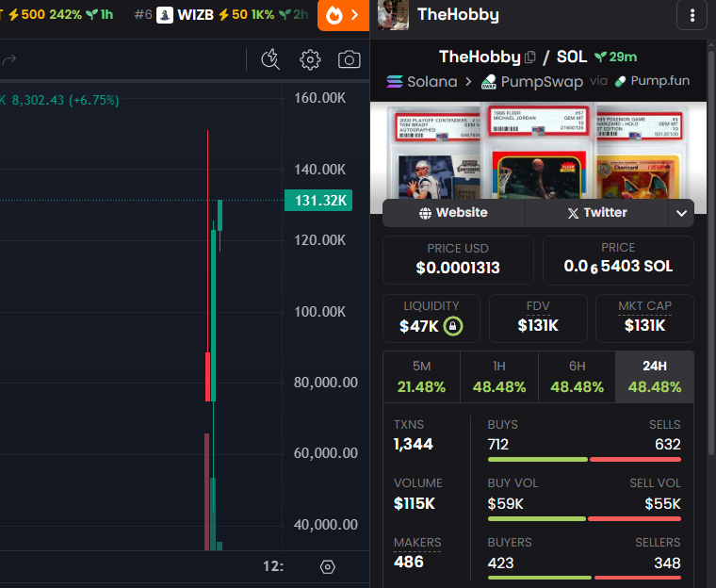The height and width of the screenshot is (588, 716).
Task: Click the FDV $131K box
Action: point(538,318)
